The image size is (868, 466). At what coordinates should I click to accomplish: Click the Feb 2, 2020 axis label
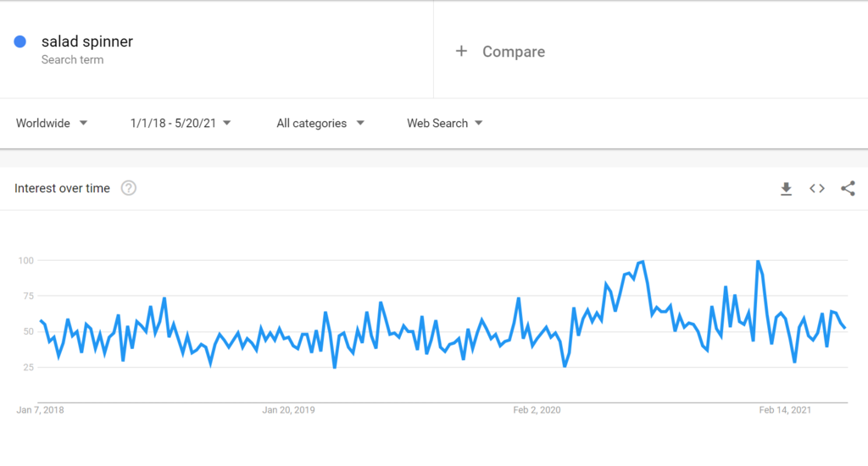[537, 410]
